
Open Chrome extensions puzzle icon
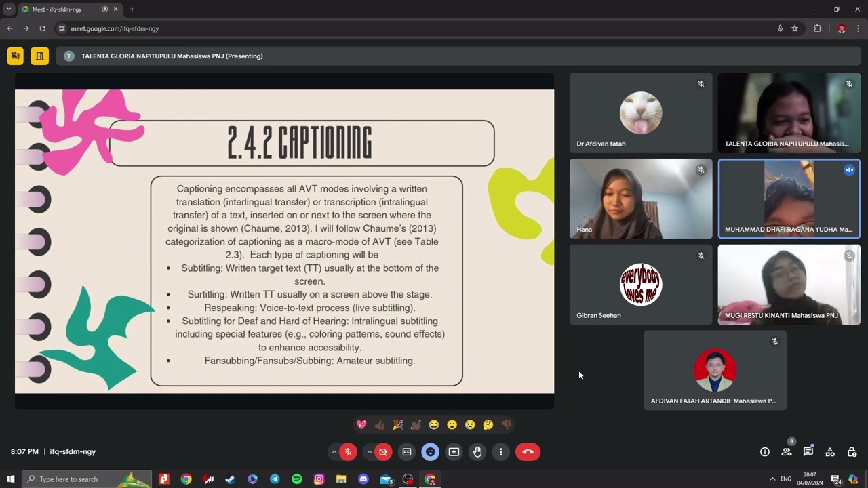[817, 28]
